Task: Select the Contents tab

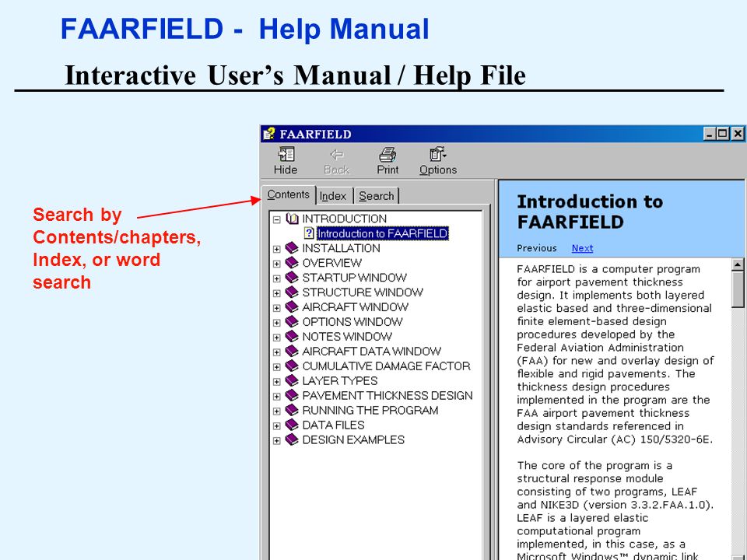Action: pos(288,194)
